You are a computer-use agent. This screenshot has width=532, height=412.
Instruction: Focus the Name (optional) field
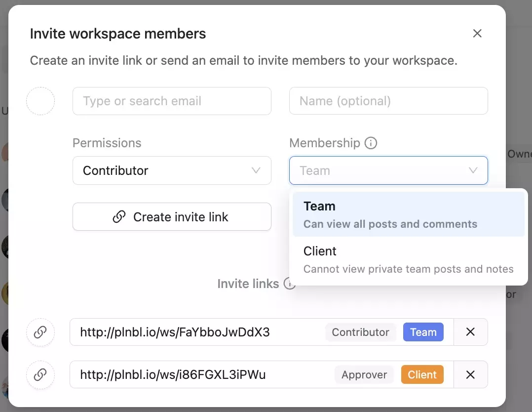(x=388, y=101)
